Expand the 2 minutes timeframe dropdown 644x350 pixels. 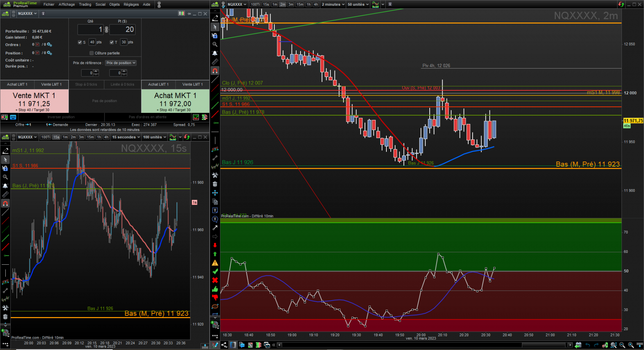(333, 4)
